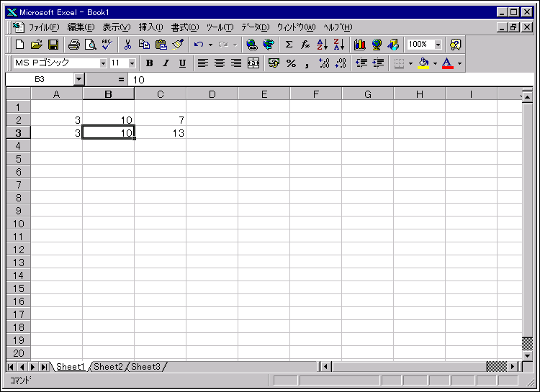Viewport: 540px width, 392px height.
Task: Click the Undo arrow icon
Action: [199, 45]
